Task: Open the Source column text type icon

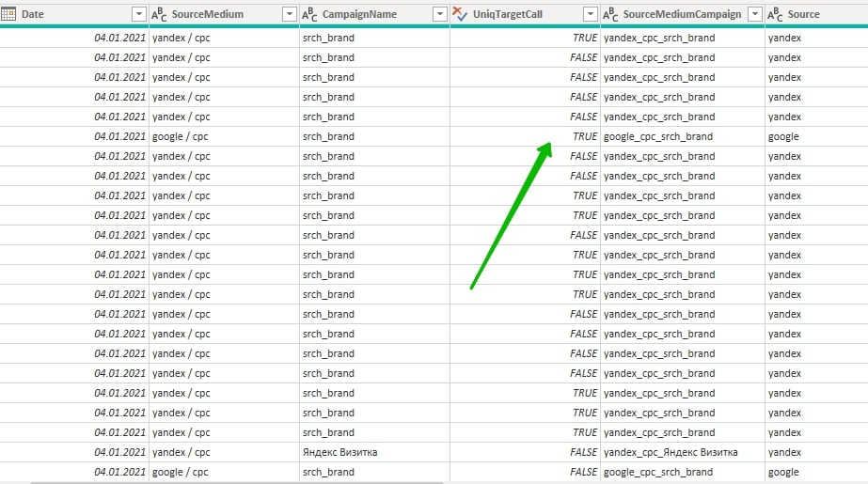Action: click(x=775, y=14)
